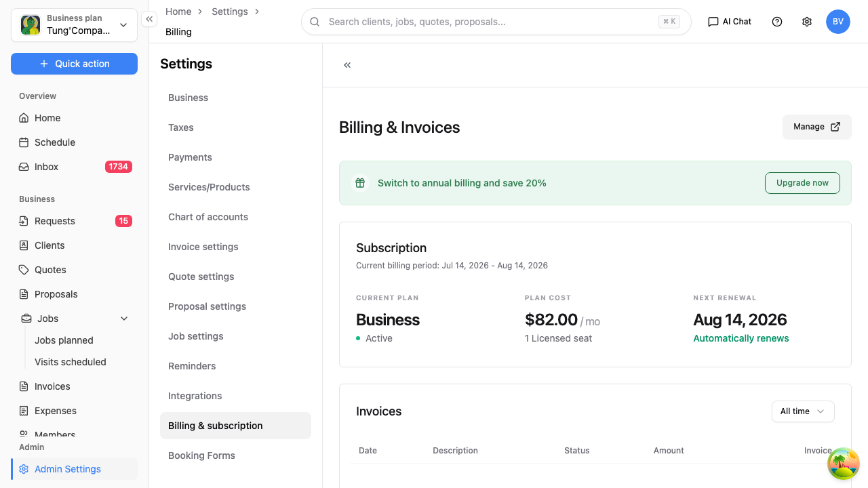Click Upgrade now
The height and width of the screenshot is (488, 868).
click(x=802, y=183)
